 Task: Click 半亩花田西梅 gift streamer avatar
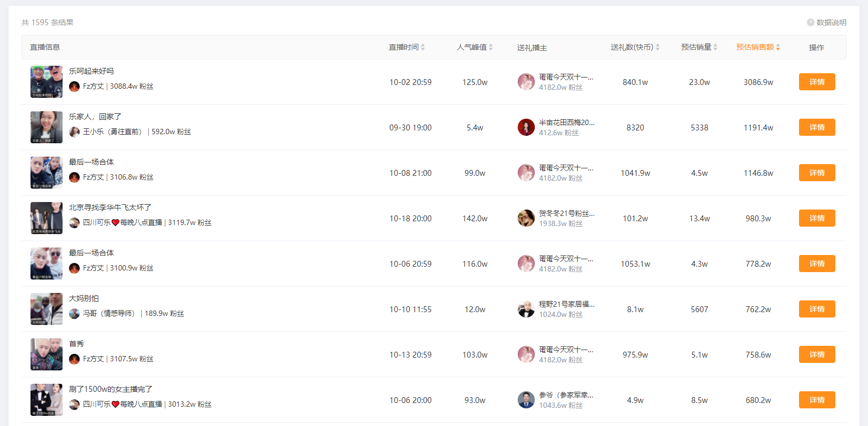[526, 127]
